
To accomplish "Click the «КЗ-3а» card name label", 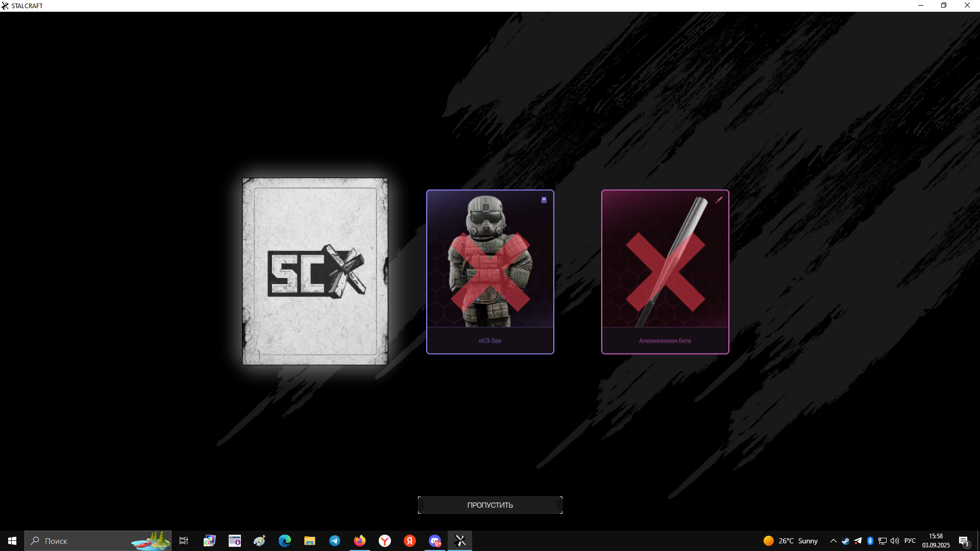I will (x=490, y=341).
